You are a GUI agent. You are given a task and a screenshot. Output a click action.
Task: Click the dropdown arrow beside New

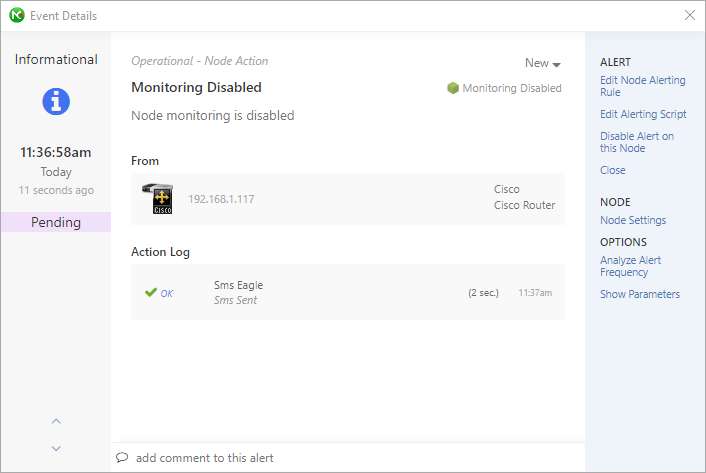[557, 65]
